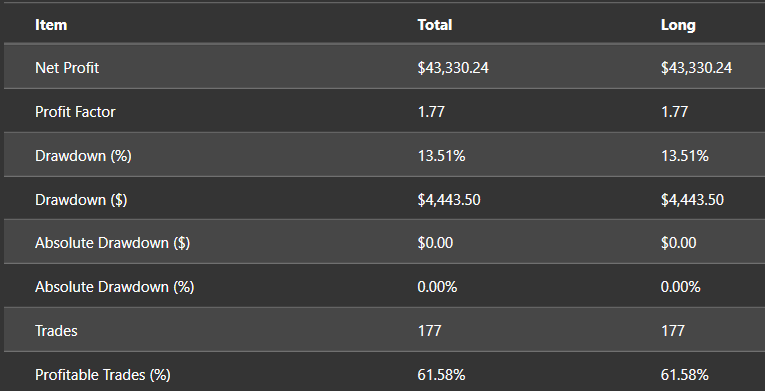The height and width of the screenshot is (391, 765).
Task: Click the Total trades value 177
Action: pos(429,331)
